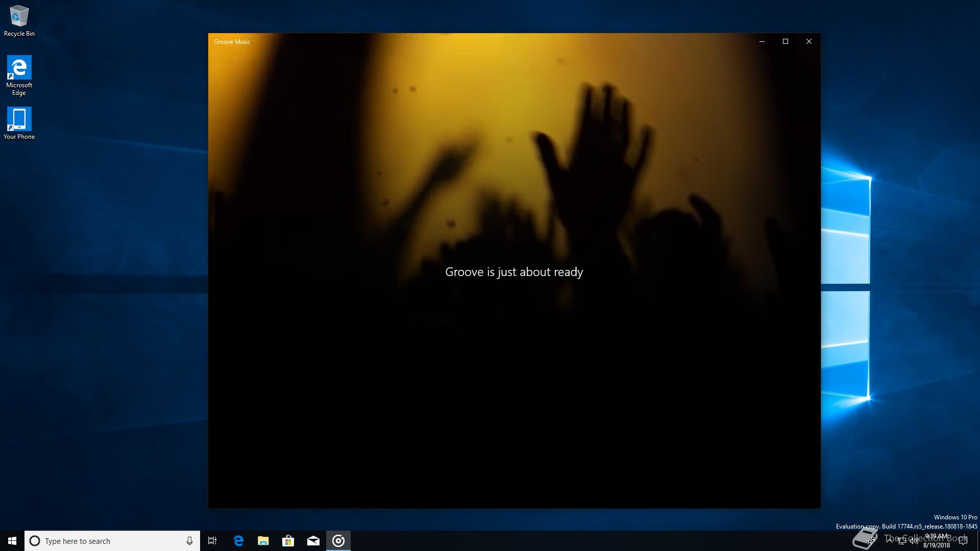Viewport: 980px width, 551px height.
Task: Click the Groove Music taskbar icon
Action: [338, 541]
